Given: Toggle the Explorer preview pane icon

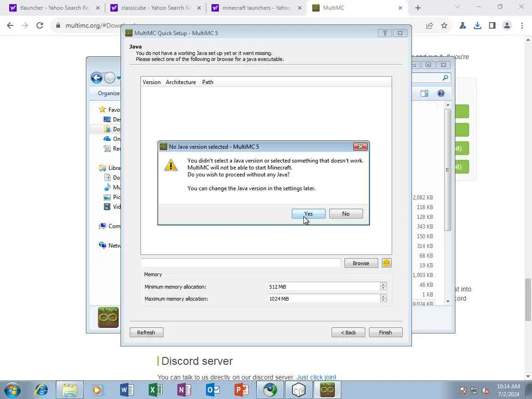Looking at the screenshot, I should pyautogui.click(x=424, y=93).
